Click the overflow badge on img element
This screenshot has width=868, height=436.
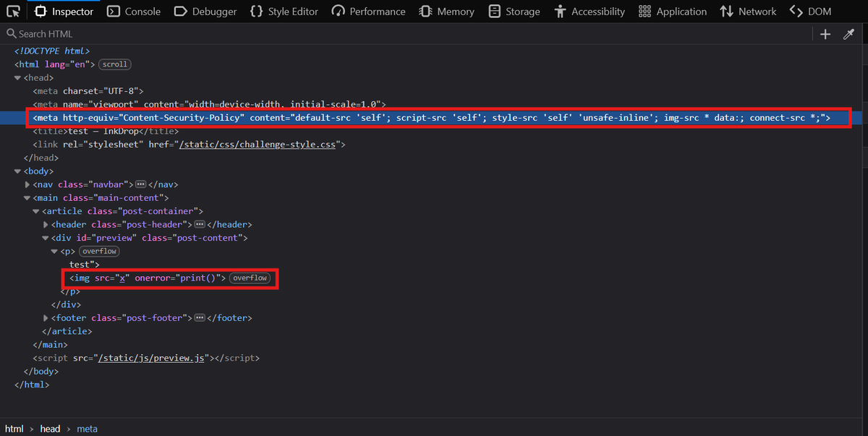(x=250, y=278)
